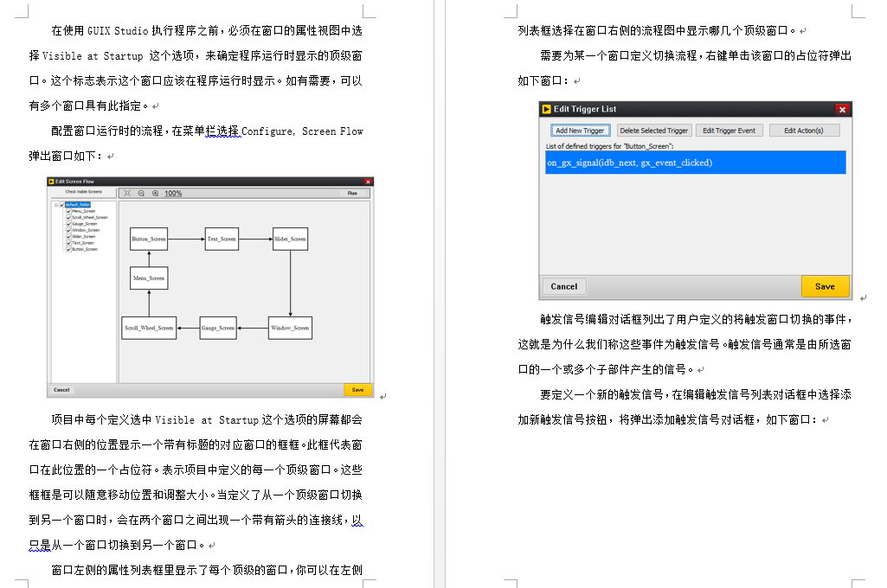
Task: Toggle Slider_Screen checkbox in screen tree
Action: [68, 236]
